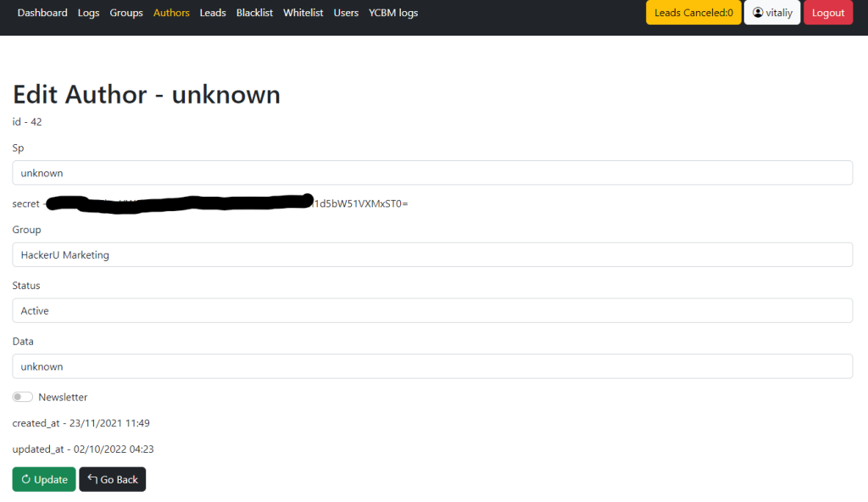Navigate to Leads in the top menu

click(213, 13)
